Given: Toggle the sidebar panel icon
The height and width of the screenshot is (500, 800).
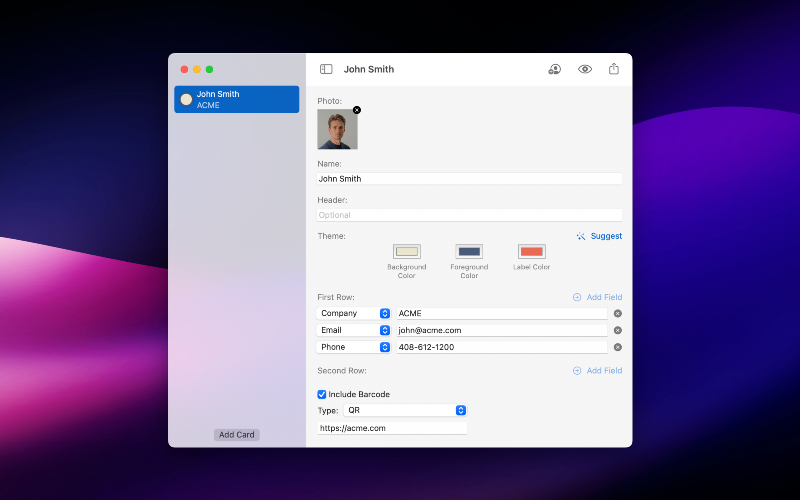Looking at the screenshot, I should click(x=326, y=69).
